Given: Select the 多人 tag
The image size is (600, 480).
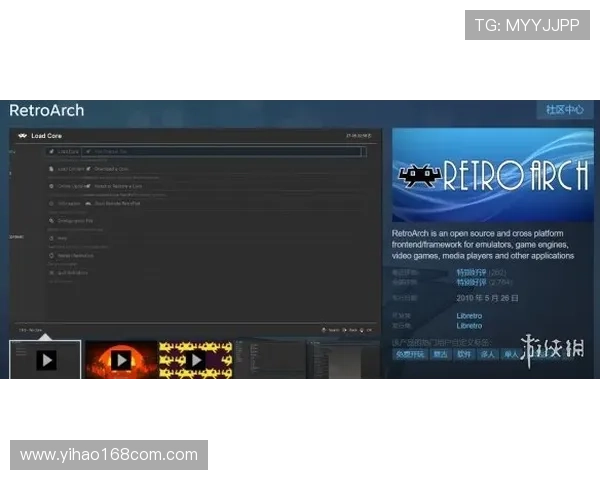Looking at the screenshot, I should pos(488,354).
